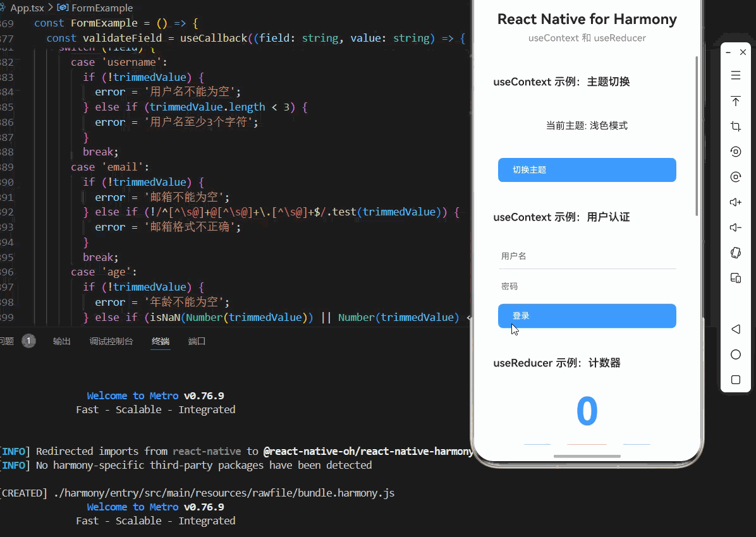Tap the emulator Home circle button

click(736, 355)
